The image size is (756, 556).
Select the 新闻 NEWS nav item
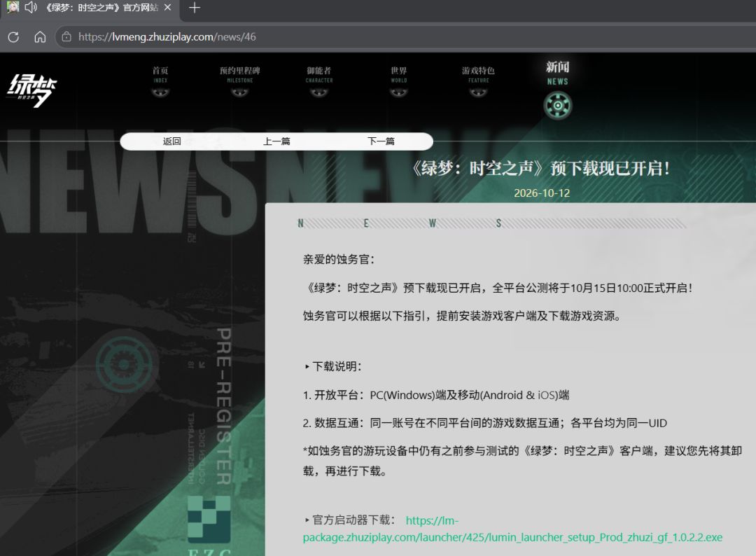(x=557, y=74)
